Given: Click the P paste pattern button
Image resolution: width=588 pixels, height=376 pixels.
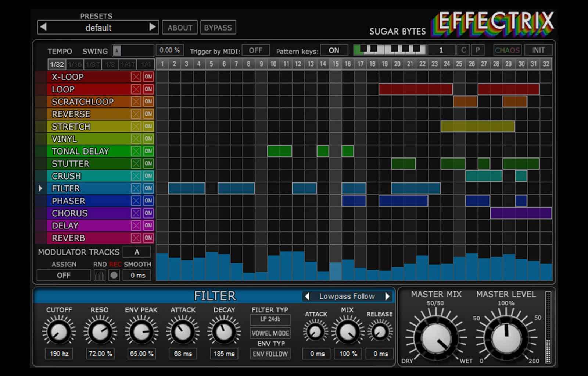Looking at the screenshot, I should [x=477, y=50].
